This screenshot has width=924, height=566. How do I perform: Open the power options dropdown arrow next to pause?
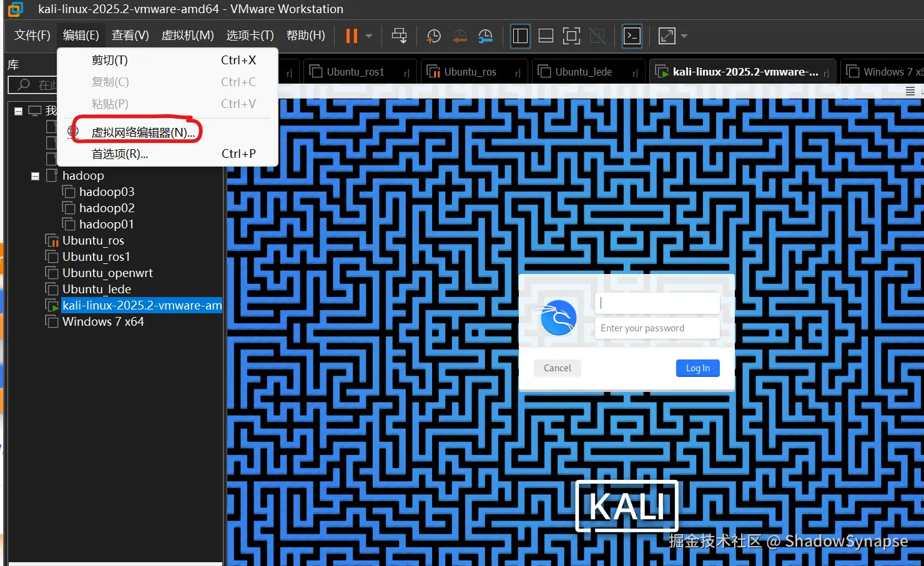[x=369, y=36]
